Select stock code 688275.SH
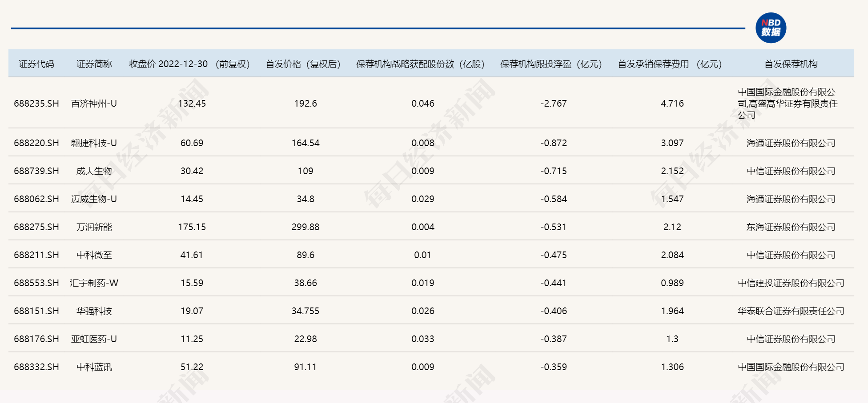 36,227
